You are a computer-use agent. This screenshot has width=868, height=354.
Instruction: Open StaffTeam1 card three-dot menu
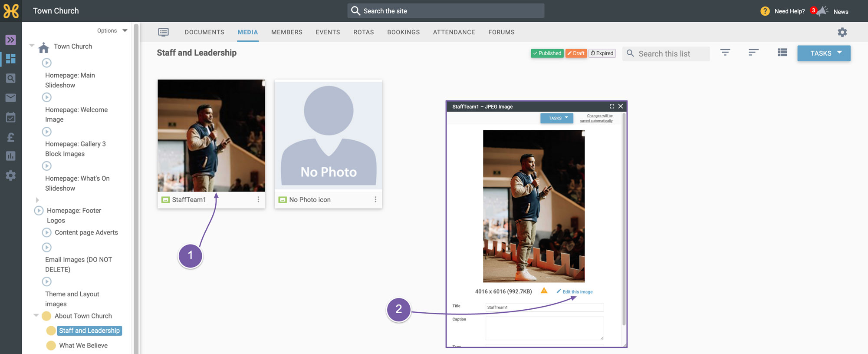point(258,199)
